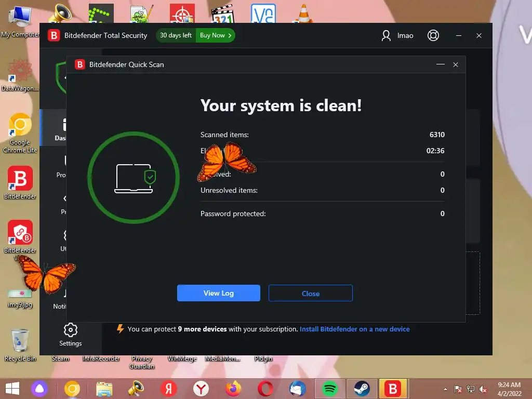Open the Utilities item in Bitdefender sidebar
Screen dimensions: 532x399
(63, 240)
